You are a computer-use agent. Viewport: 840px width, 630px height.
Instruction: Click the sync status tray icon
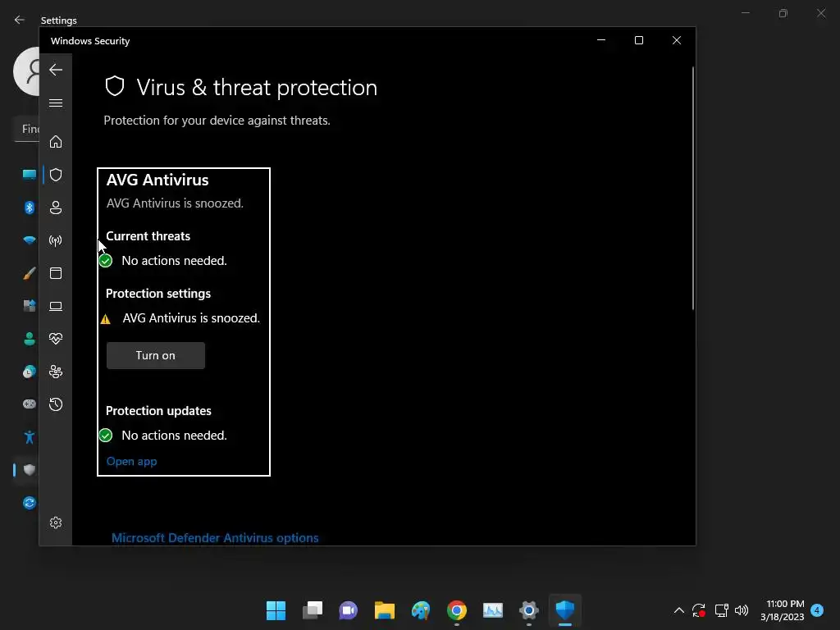[699, 610]
